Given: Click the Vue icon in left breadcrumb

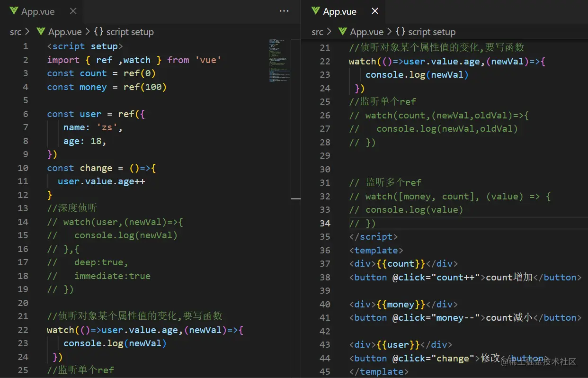Looking at the screenshot, I should [41, 32].
